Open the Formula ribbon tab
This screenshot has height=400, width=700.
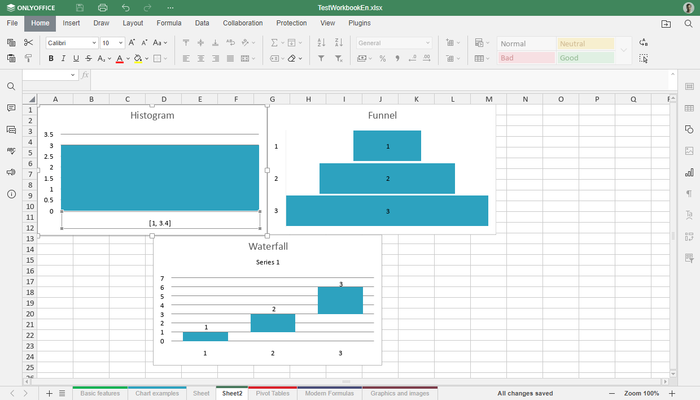(x=169, y=22)
